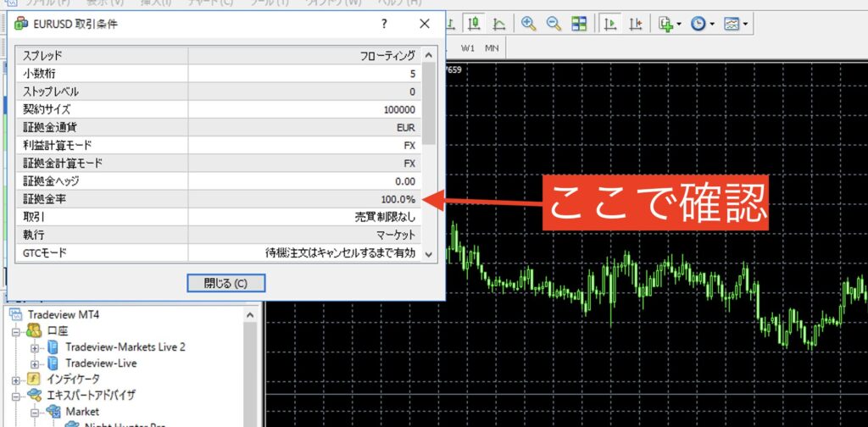
Task: Collapse the エキスパートアドバイザ tree node
Action: pos(16,396)
